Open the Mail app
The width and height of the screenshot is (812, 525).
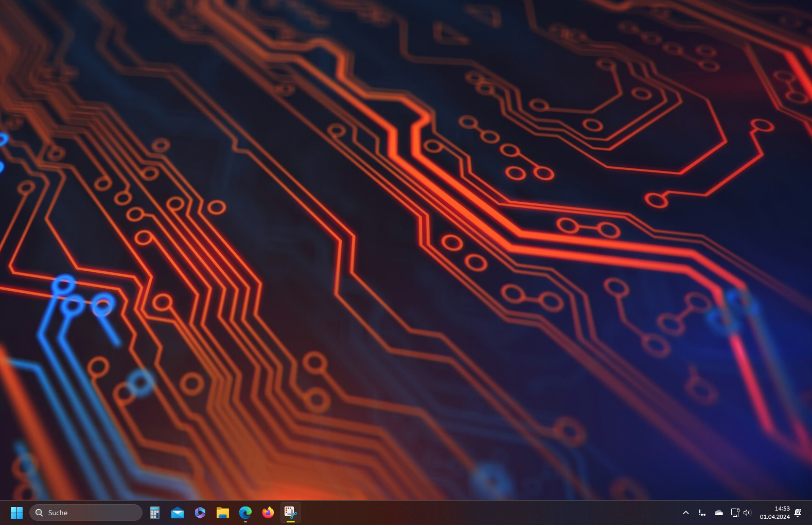coord(178,513)
